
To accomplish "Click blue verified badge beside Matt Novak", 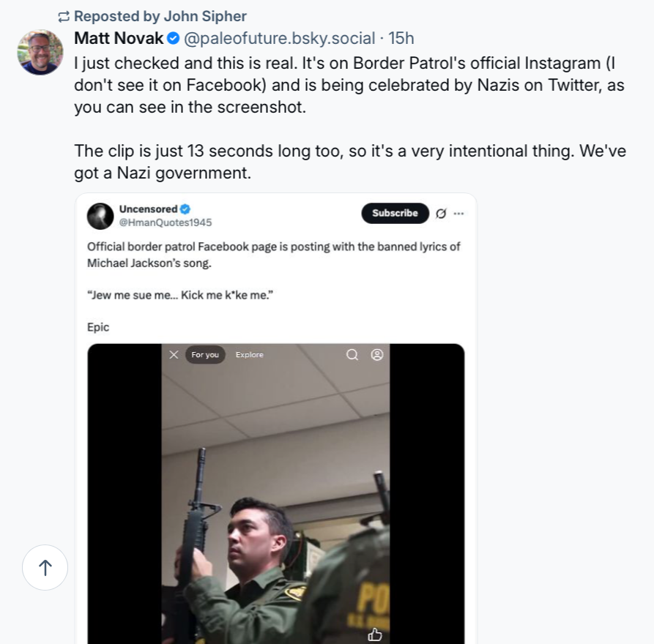I will point(174,38).
